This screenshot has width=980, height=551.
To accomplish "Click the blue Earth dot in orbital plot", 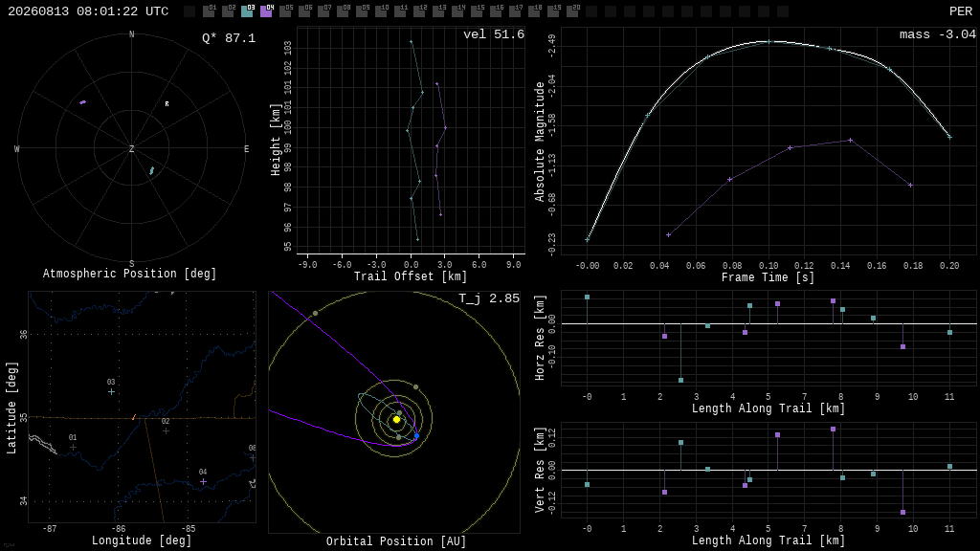I will coord(417,436).
